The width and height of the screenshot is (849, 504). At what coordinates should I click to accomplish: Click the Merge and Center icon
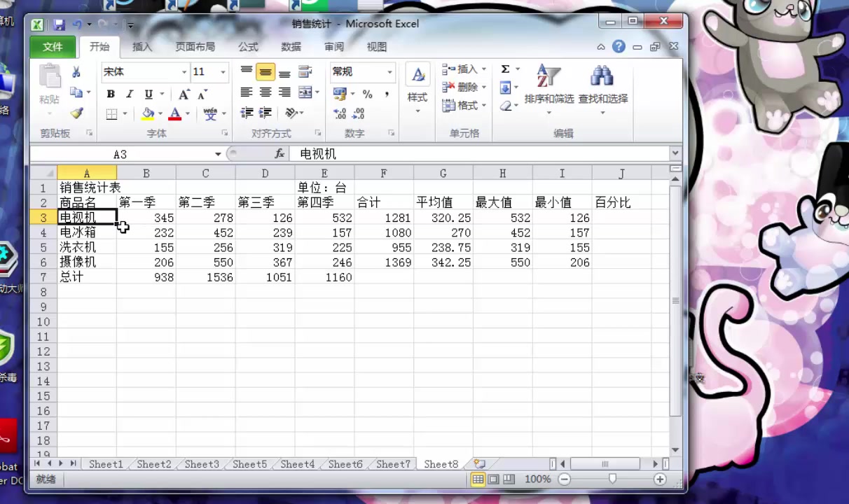pos(305,92)
